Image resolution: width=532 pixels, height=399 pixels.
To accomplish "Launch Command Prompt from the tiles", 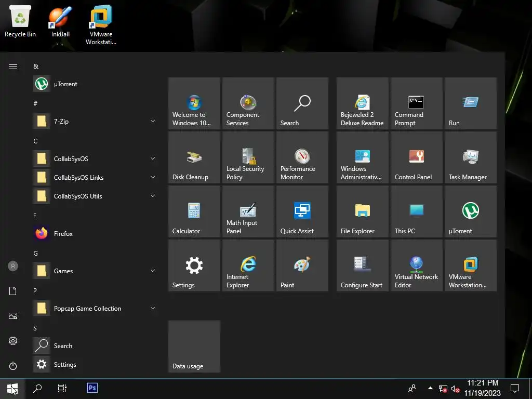I will (x=416, y=103).
